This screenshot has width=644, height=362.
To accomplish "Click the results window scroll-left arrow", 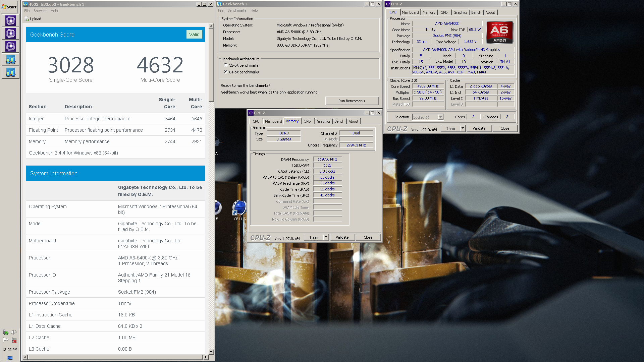I will coord(24,357).
